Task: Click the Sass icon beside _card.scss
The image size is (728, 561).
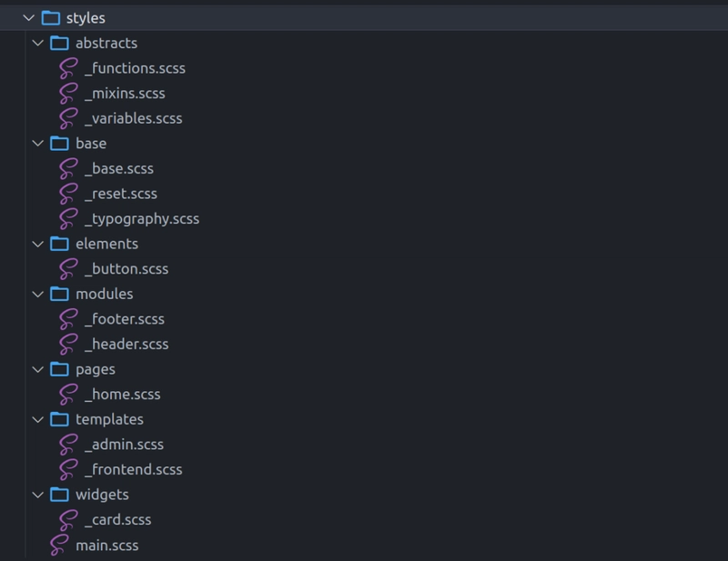Action: 68,520
